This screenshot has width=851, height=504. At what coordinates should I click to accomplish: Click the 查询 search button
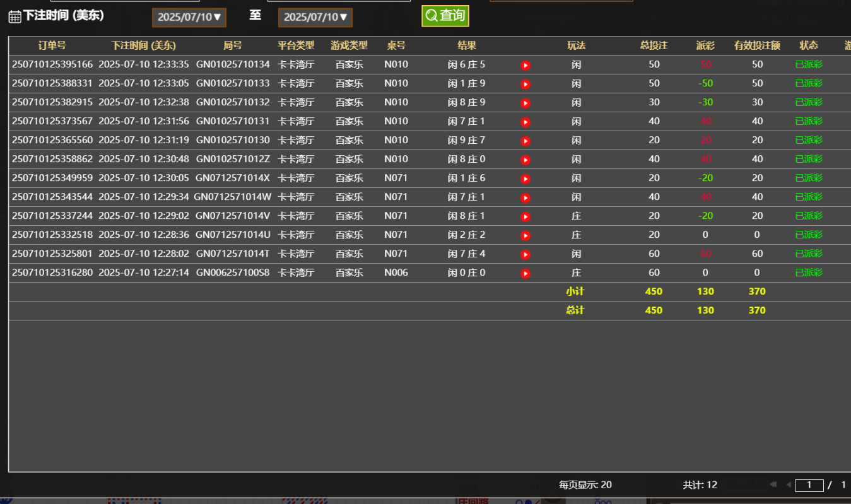(x=445, y=16)
